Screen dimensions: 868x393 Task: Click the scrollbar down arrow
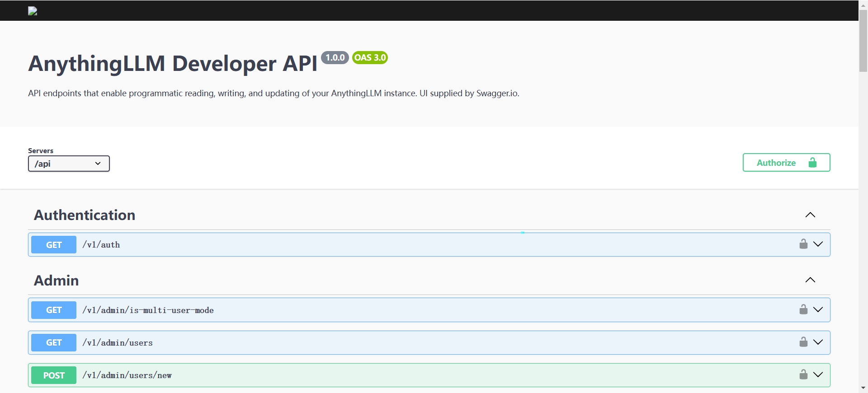pos(863,388)
